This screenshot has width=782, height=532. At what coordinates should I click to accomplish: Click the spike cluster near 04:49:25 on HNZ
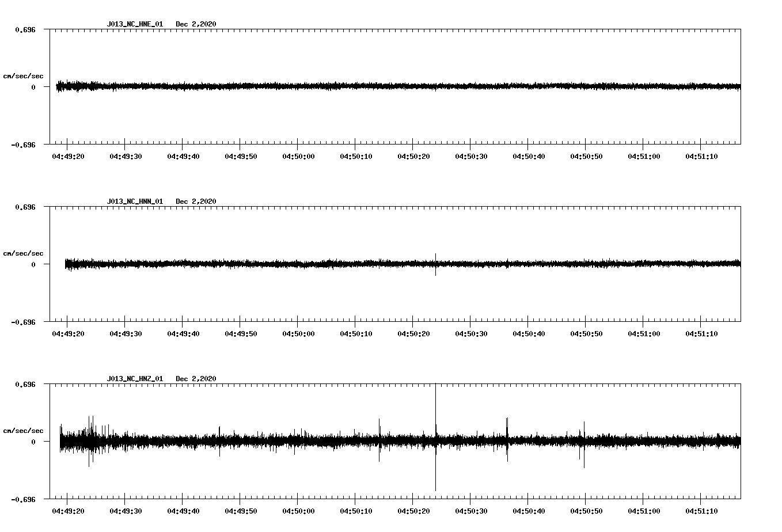click(91, 441)
